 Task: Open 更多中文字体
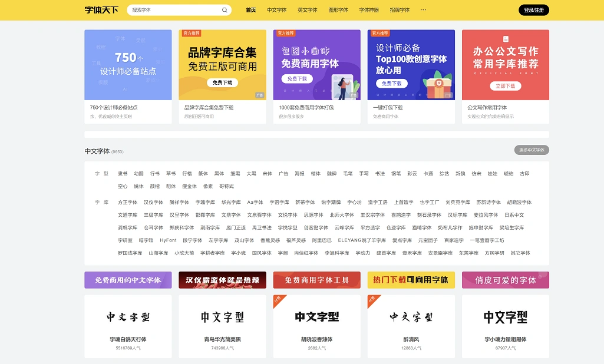532,150
